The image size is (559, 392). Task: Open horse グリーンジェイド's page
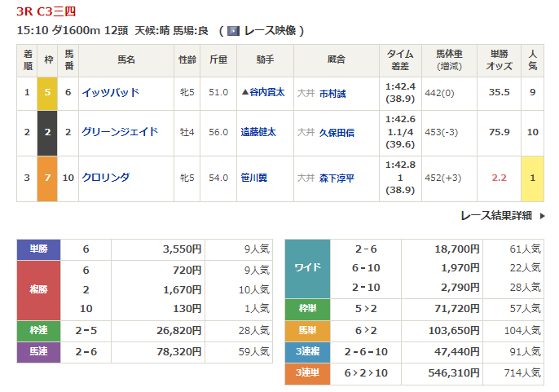coord(119,132)
